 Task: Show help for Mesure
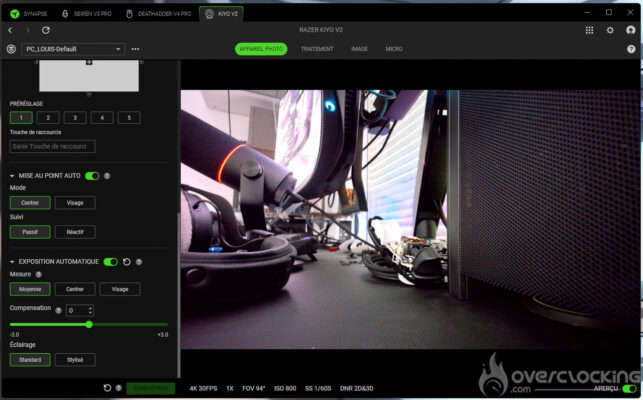pyautogui.click(x=39, y=274)
